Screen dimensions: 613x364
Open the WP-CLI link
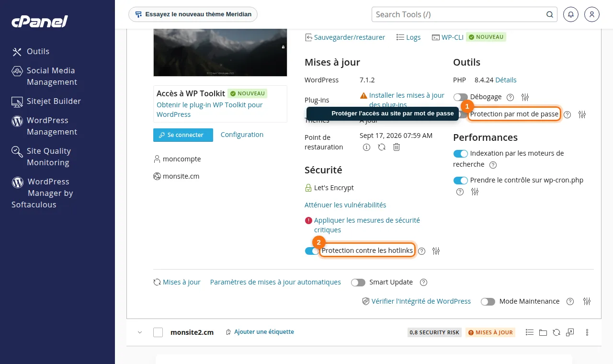447,37
